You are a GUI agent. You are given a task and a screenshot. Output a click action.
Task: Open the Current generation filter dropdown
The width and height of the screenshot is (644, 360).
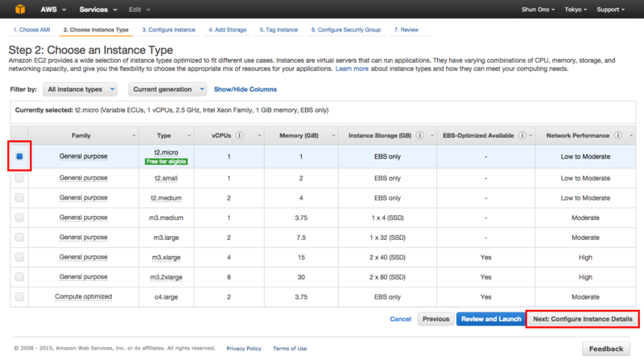[167, 89]
